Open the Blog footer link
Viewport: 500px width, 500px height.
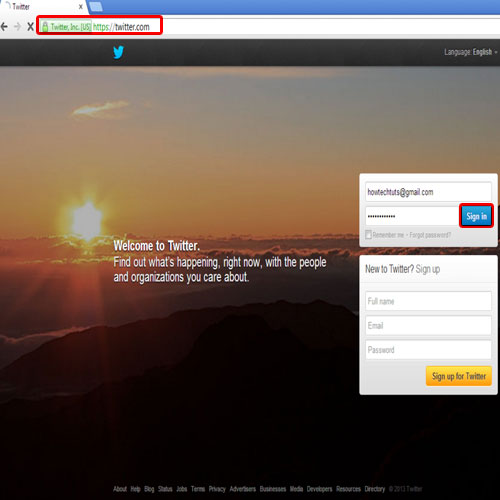(149, 489)
